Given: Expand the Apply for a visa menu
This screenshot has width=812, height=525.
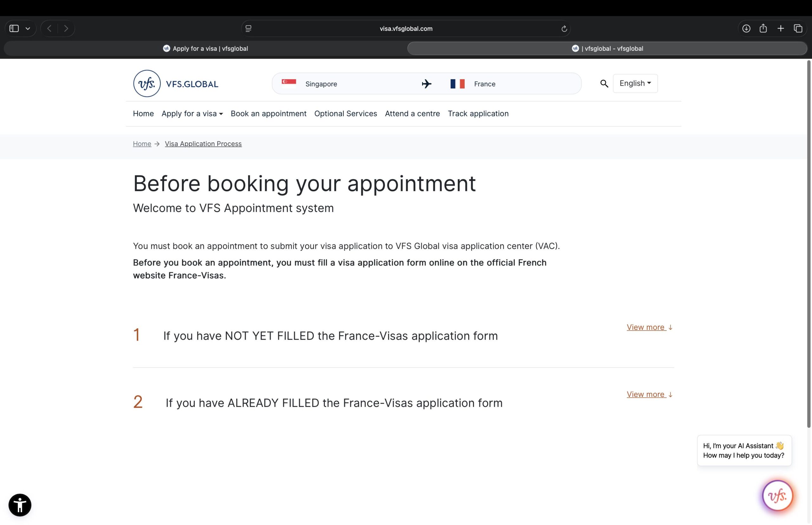Looking at the screenshot, I should click(192, 113).
